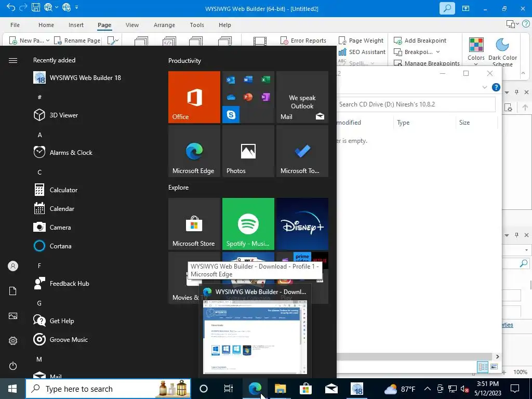Image resolution: width=532 pixels, height=399 pixels.
Task: Open the notification center icon
Action: (x=515, y=389)
